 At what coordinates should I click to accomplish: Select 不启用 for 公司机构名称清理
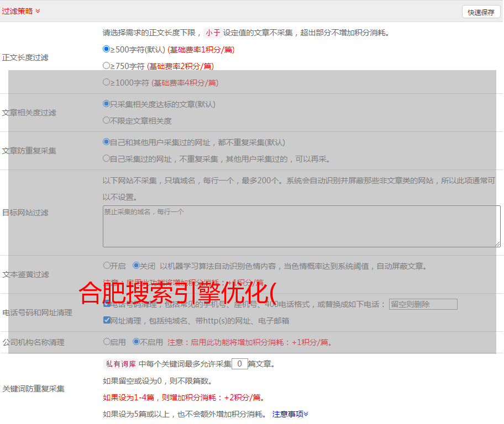coord(136,342)
